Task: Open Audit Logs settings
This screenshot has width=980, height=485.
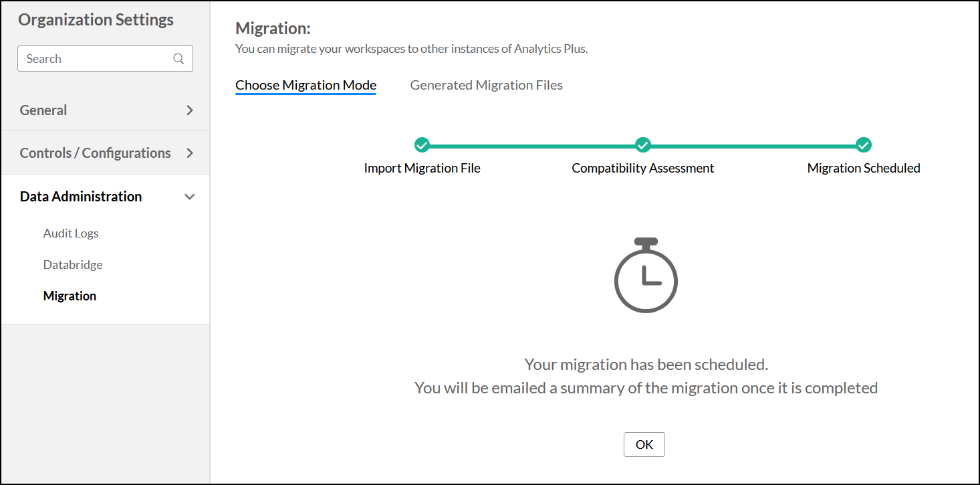Action: (x=70, y=233)
